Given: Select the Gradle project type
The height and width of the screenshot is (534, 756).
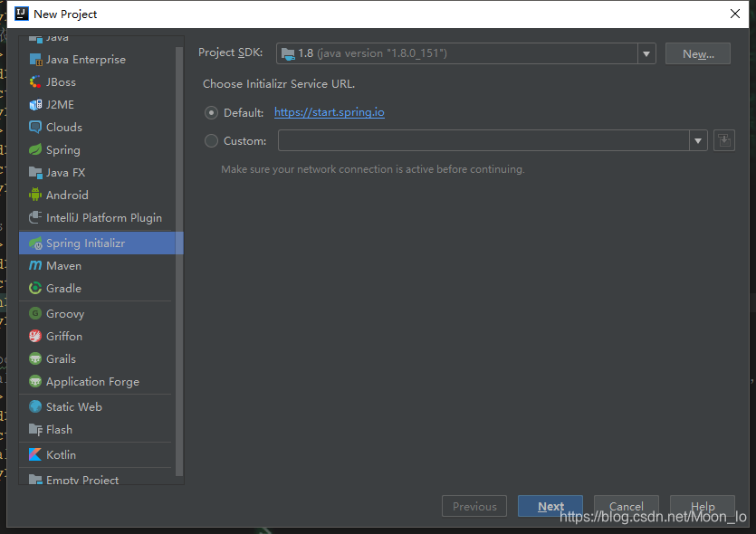Looking at the screenshot, I should tap(97, 288).
